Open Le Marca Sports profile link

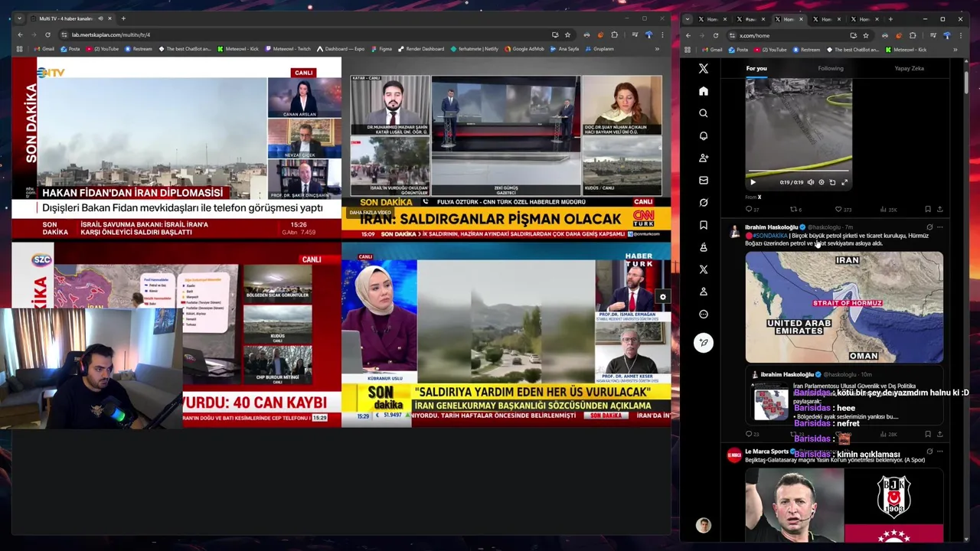[766, 452]
